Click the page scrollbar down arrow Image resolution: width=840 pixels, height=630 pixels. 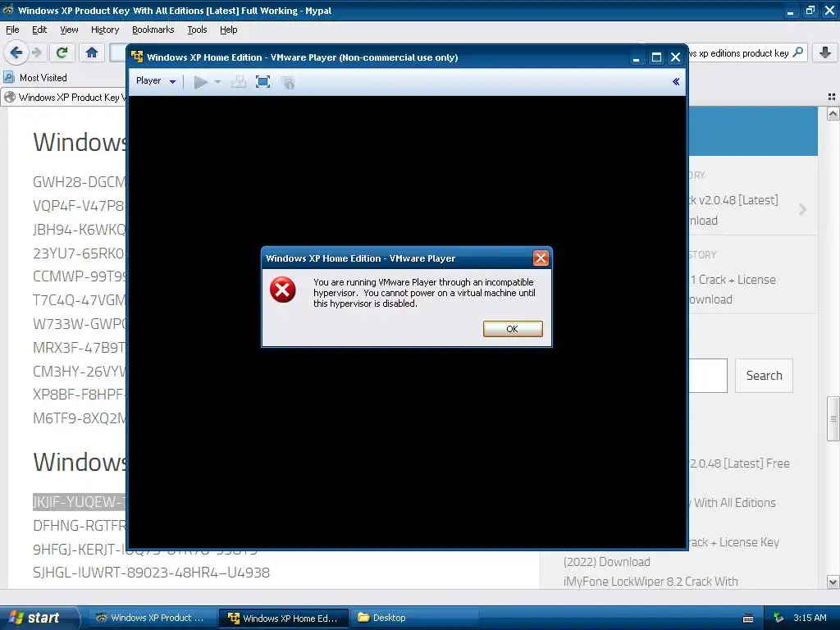833,582
